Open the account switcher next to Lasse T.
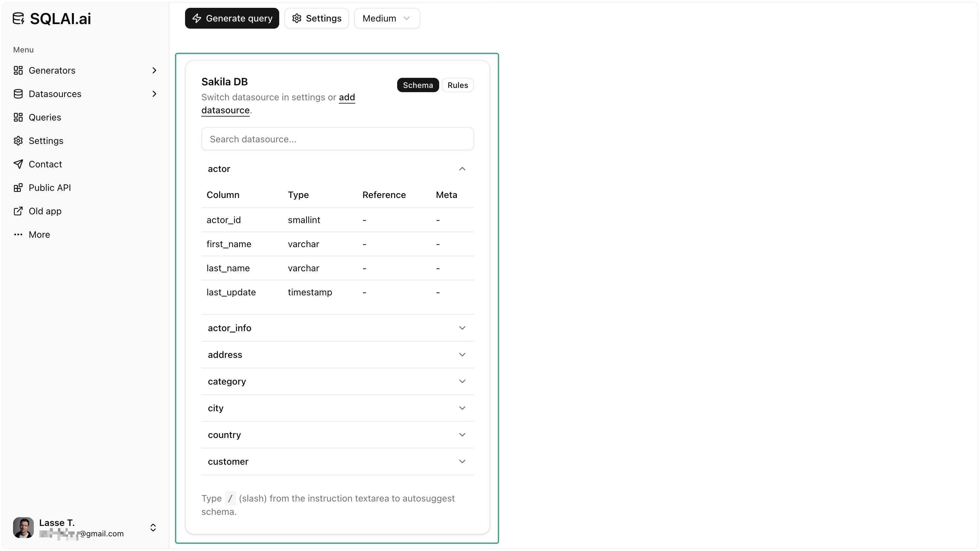Image resolution: width=980 pixels, height=551 pixels. click(153, 528)
